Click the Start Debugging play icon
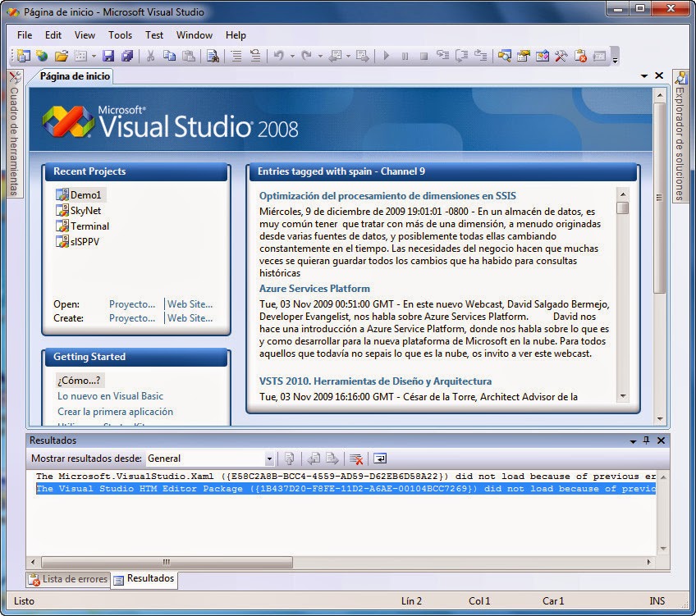The height and width of the screenshot is (616, 696). [387, 56]
